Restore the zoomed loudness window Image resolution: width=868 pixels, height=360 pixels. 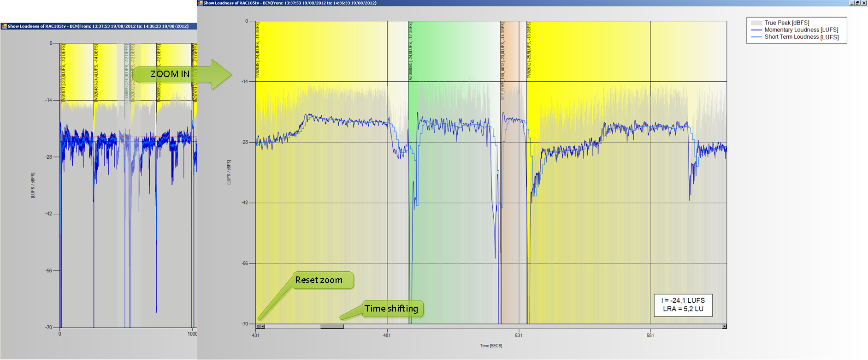tap(857, 3)
